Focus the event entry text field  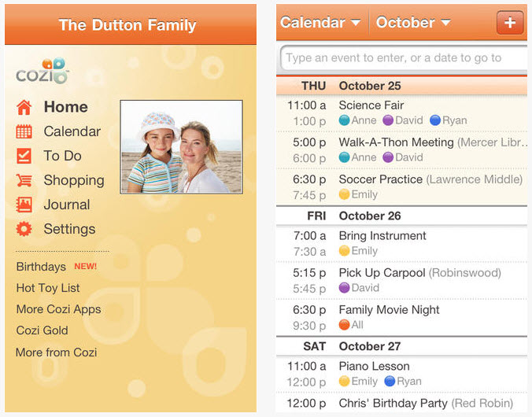click(404, 58)
